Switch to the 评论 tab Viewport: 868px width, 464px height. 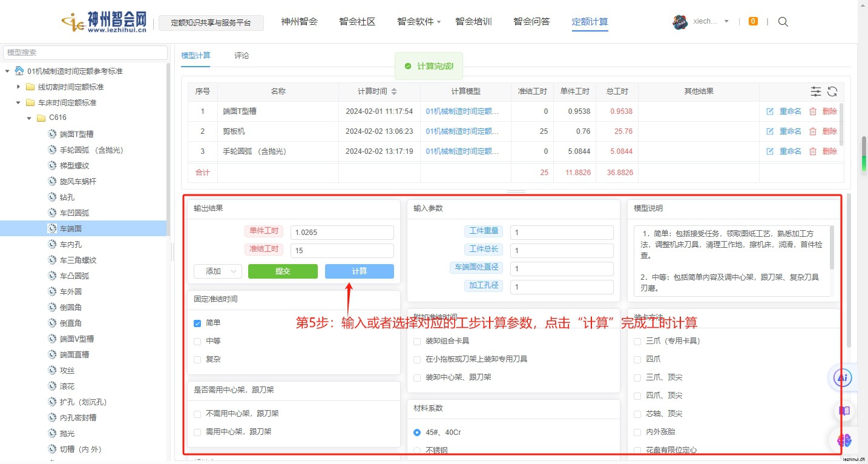242,56
